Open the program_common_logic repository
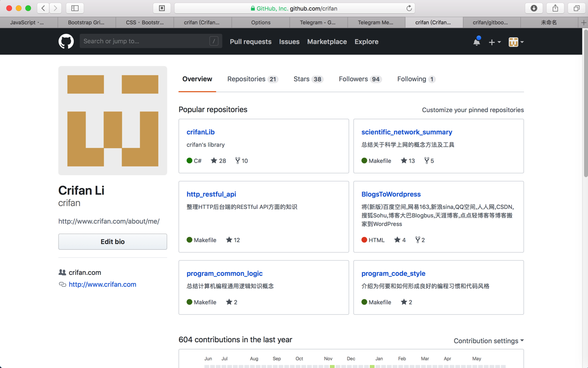The height and width of the screenshot is (368, 588). pyautogui.click(x=224, y=274)
